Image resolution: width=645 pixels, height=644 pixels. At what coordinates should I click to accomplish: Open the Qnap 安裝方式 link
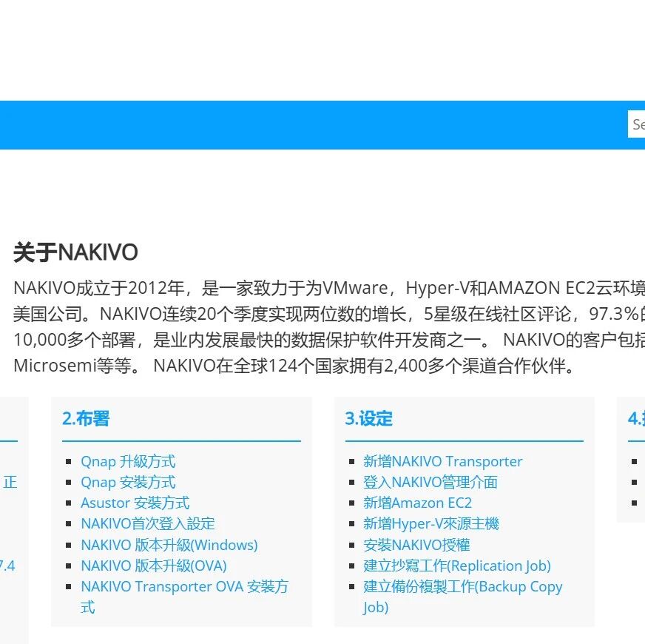(128, 482)
